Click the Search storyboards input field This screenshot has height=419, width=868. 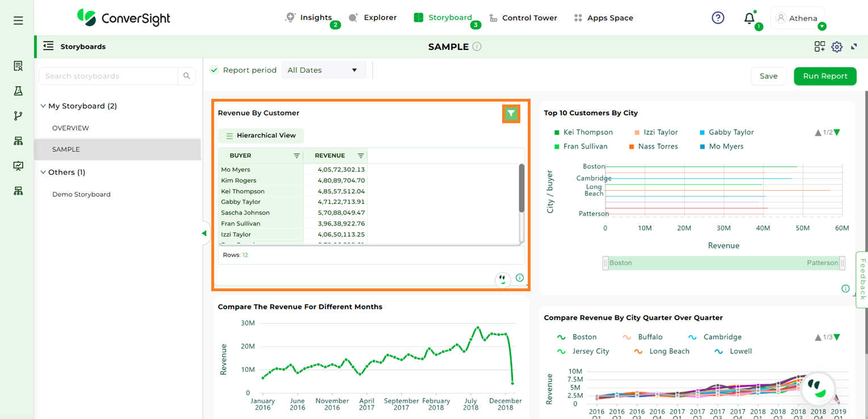(108, 76)
